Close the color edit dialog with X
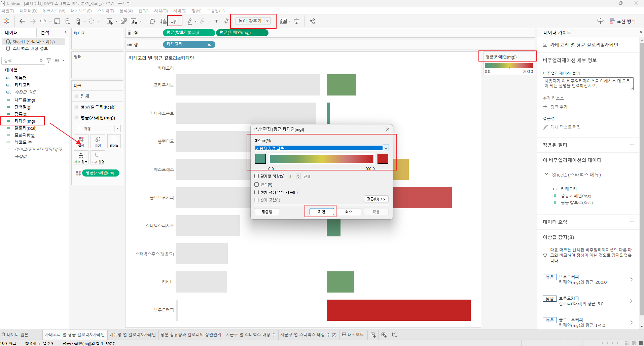This screenshot has height=346, width=644. point(388,129)
